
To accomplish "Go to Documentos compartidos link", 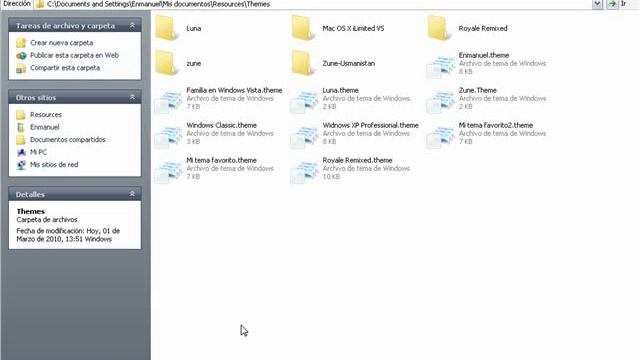I will (68, 140).
